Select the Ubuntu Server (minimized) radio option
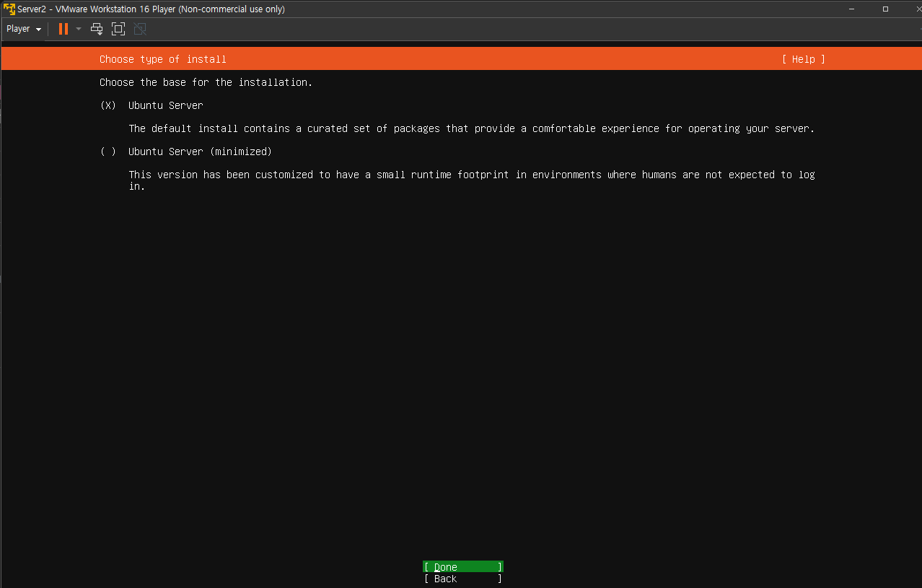This screenshot has width=922, height=588. pos(107,152)
